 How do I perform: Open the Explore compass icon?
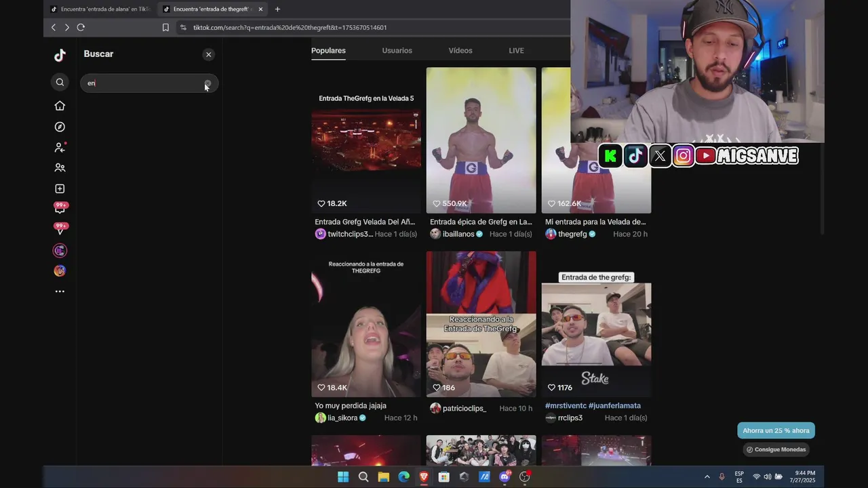coord(60,127)
